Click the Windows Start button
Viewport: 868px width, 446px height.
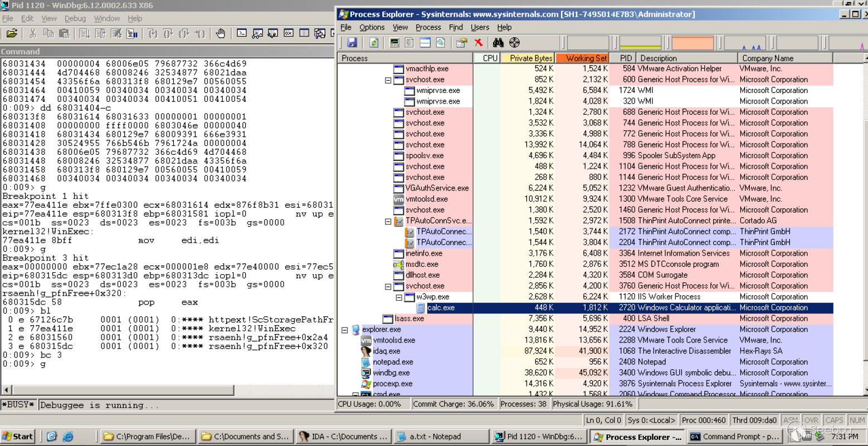tap(18, 437)
